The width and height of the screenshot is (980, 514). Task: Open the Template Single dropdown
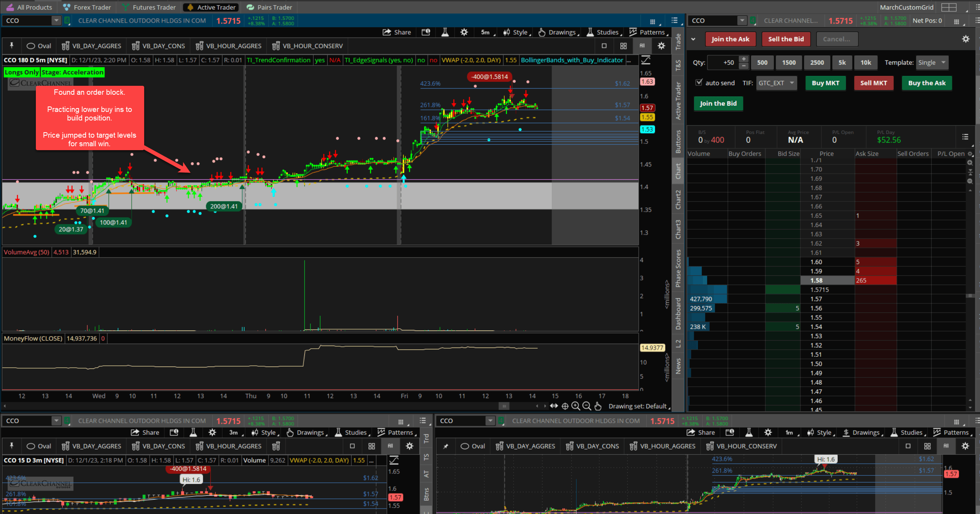(x=932, y=62)
